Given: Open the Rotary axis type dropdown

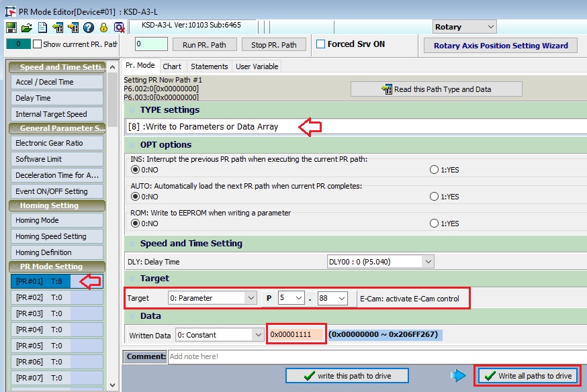Looking at the screenshot, I should click(490, 27).
